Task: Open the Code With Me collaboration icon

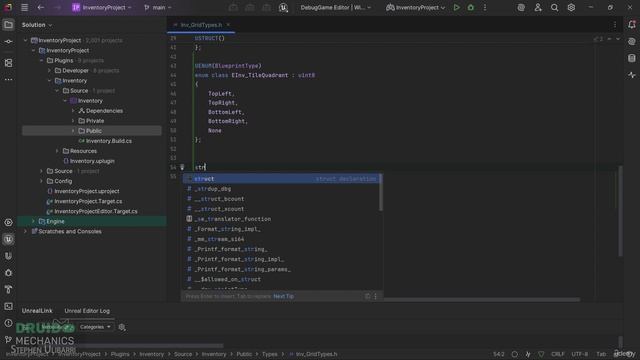Action: pyautogui.click(x=538, y=7)
